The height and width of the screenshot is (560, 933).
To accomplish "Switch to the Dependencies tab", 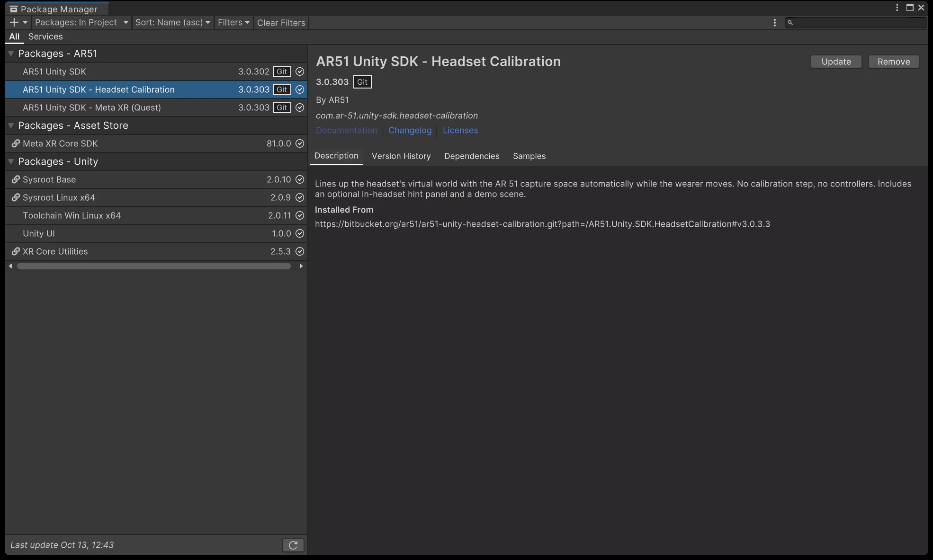I will coord(472,156).
